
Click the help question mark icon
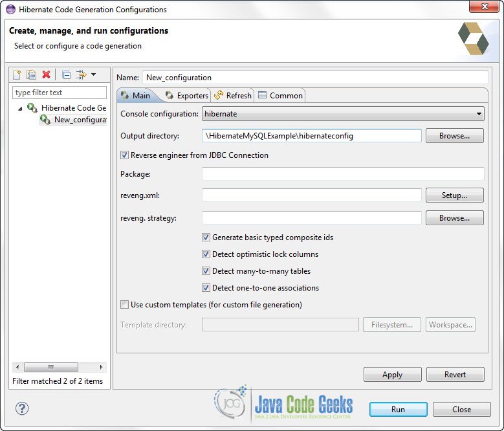click(x=22, y=408)
